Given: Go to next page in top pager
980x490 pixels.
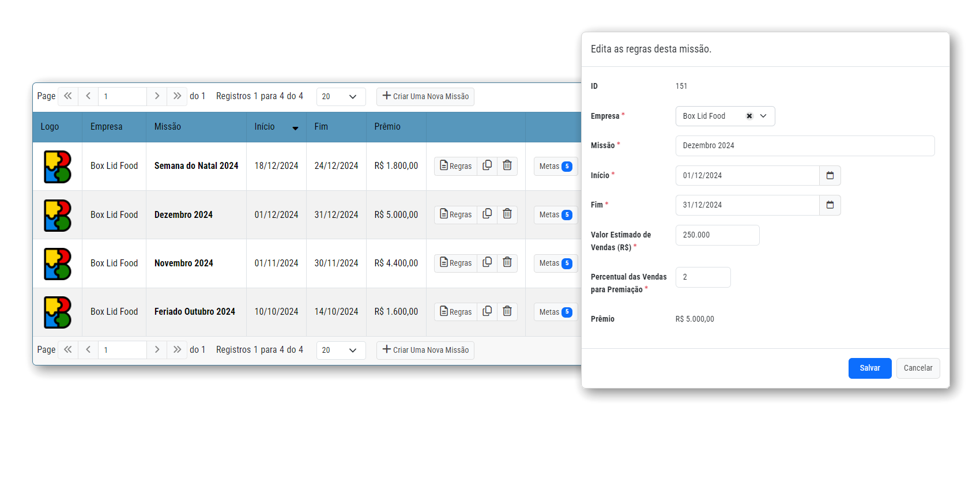Looking at the screenshot, I should 157,96.
